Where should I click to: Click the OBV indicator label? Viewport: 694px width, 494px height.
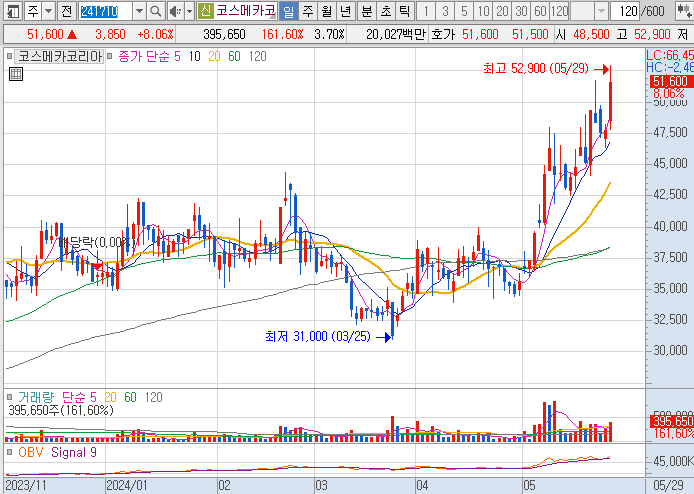[31, 452]
